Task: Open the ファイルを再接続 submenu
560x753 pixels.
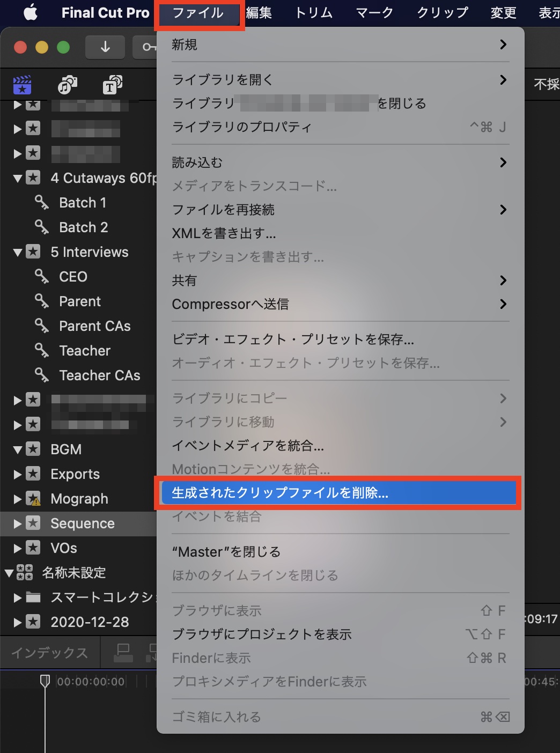Action: (x=340, y=210)
